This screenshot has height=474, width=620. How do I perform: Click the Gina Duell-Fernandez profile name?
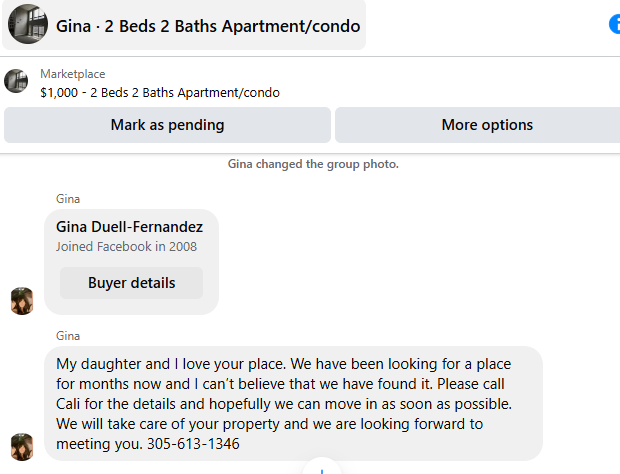pyautogui.click(x=129, y=227)
